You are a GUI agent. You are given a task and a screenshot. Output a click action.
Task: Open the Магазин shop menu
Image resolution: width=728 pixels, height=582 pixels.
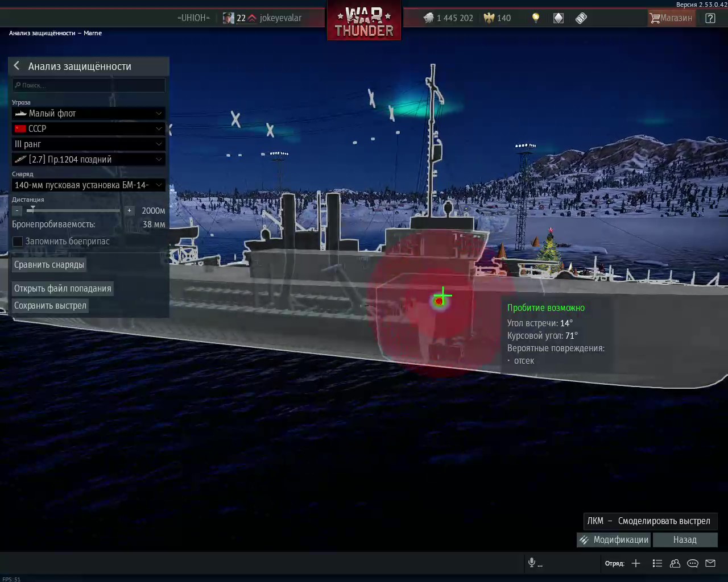(x=671, y=18)
